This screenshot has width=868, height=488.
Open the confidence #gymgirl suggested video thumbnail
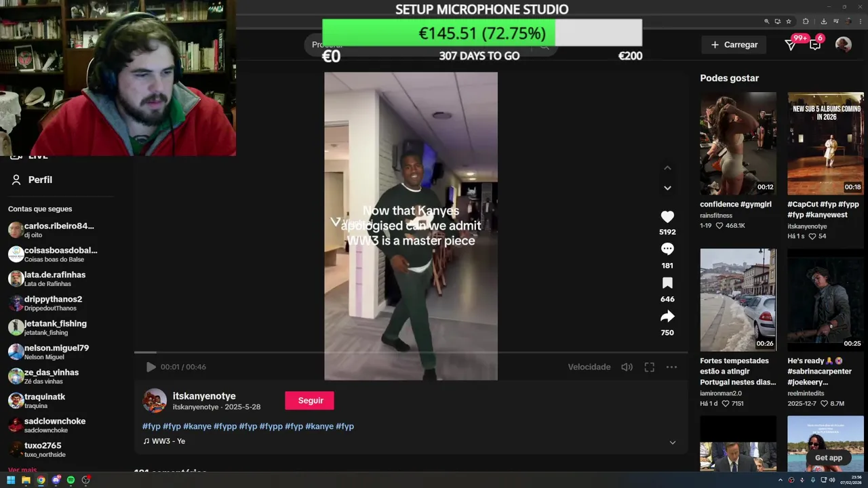click(x=738, y=144)
